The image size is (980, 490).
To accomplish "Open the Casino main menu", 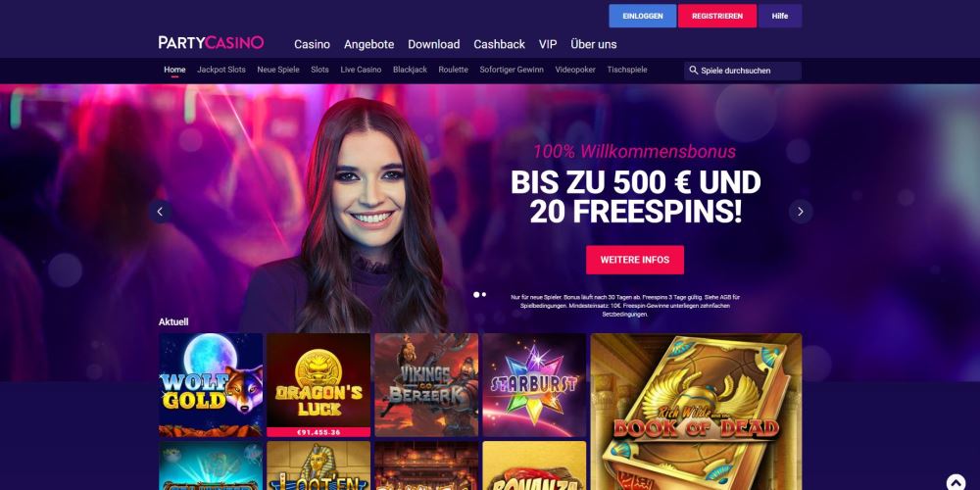I will click(312, 44).
